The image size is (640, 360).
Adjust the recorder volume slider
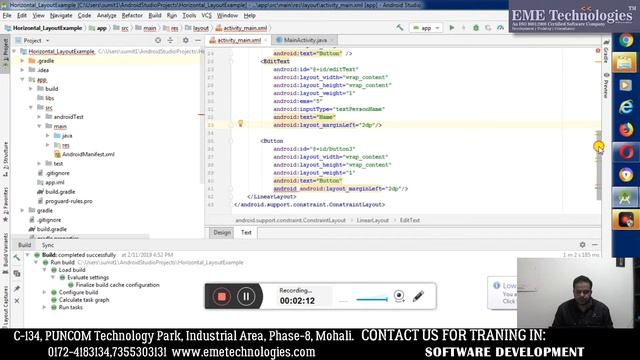click(371, 300)
